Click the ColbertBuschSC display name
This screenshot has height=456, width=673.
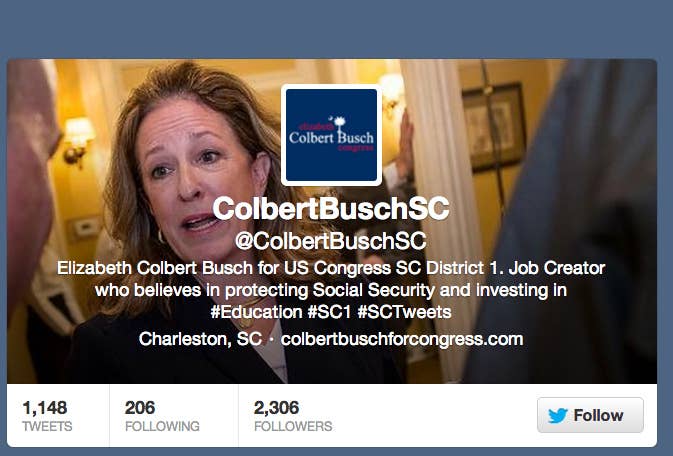331,208
